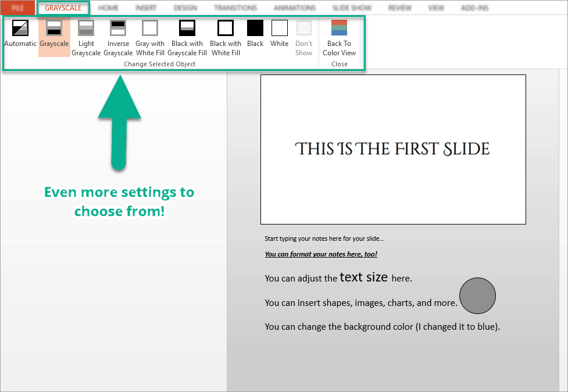This screenshot has width=568, height=392.
Task: Open the DESIGN ribbon tab
Action: 185,8
